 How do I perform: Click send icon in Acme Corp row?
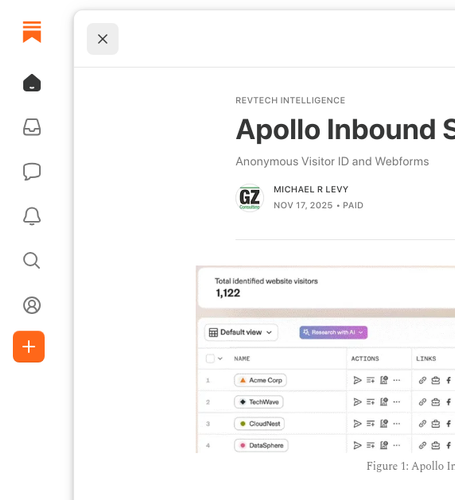coord(357,380)
